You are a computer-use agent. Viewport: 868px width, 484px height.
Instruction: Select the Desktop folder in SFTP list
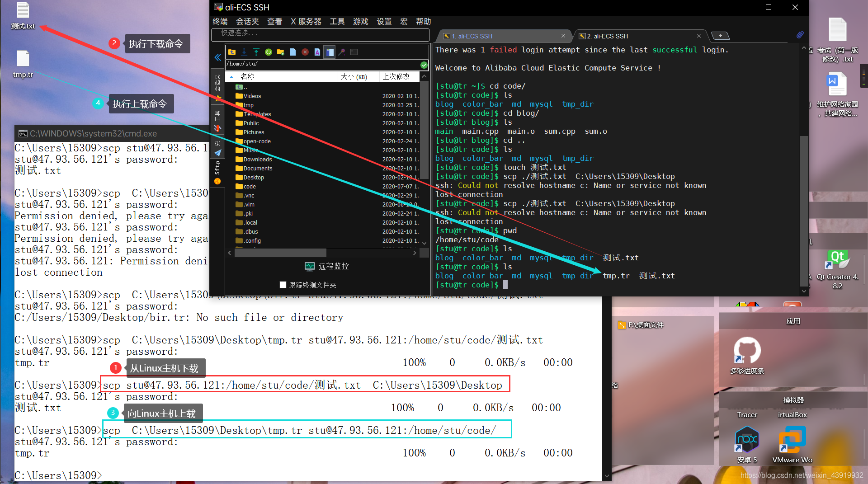click(x=323, y=178)
